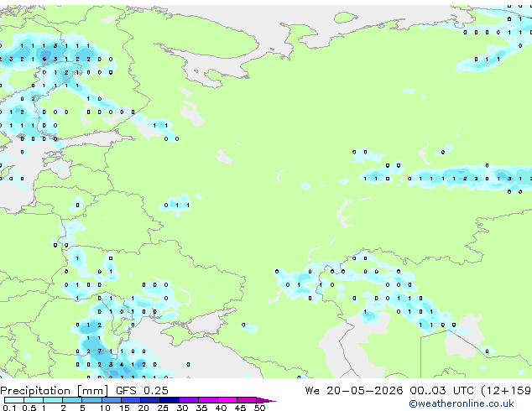Click the 30 to 35 mm purple swatch

pyautogui.click(x=188, y=400)
